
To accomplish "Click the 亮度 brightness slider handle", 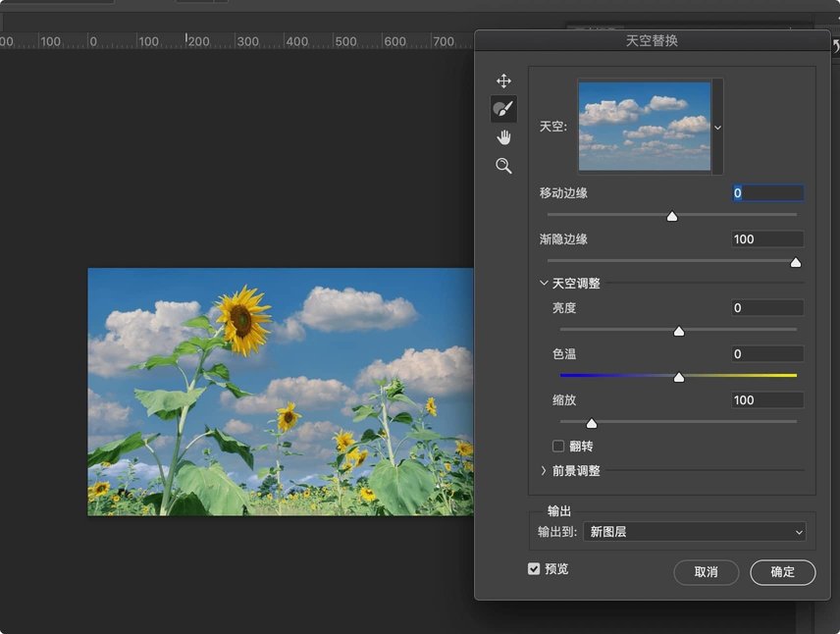I will pyautogui.click(x=678, y=331).
